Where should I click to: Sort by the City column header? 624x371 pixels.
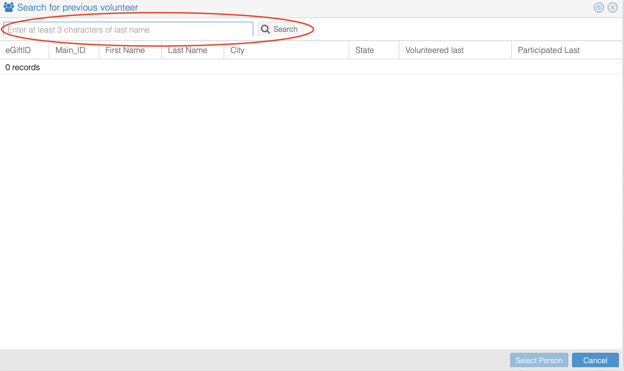coord(287,50)
